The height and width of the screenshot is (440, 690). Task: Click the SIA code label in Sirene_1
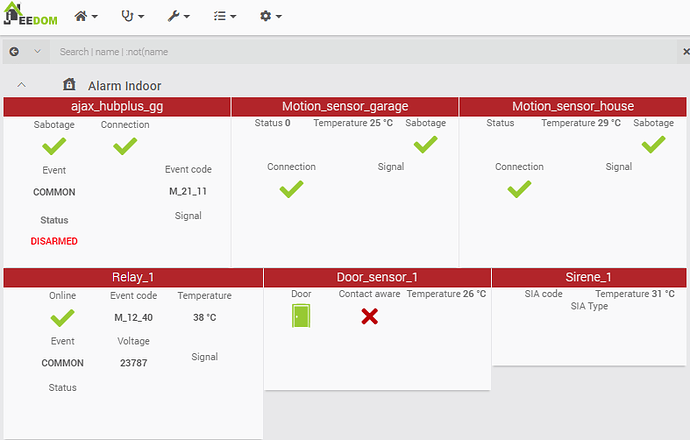[543, 294]
